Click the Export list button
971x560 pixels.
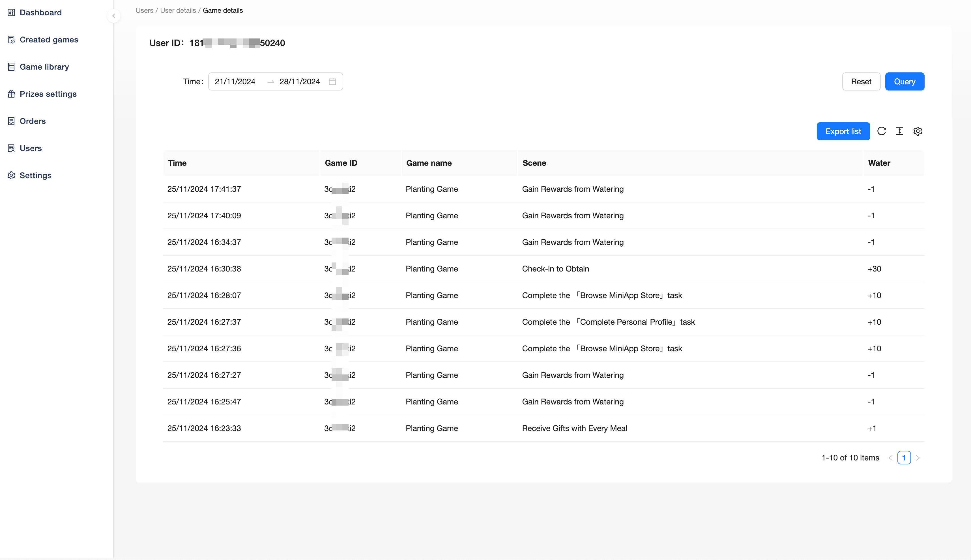coord(843,131)
